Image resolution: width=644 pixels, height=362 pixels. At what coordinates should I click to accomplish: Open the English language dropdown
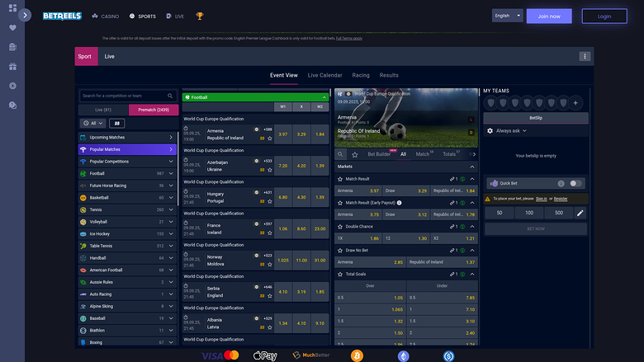click(507, 16)
